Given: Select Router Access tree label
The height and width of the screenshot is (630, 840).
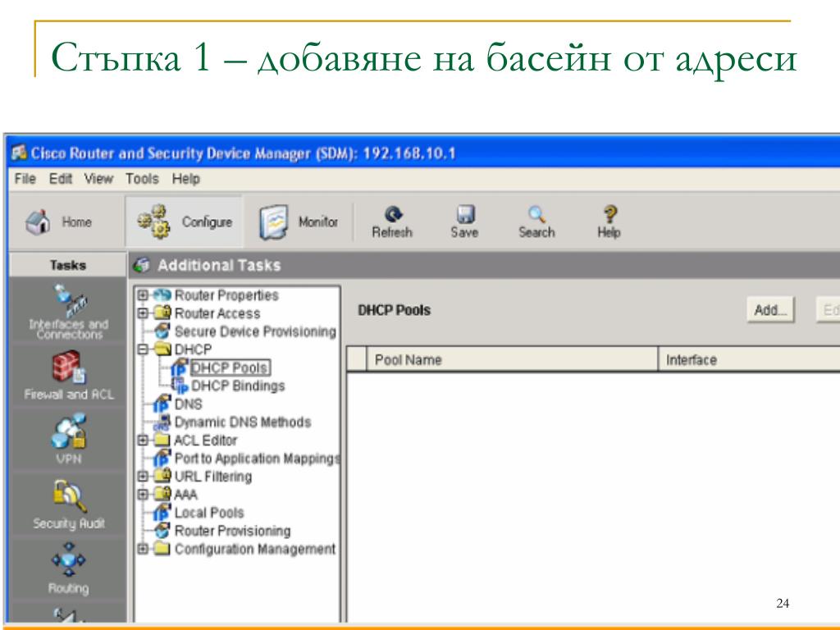Looking at the screenshot, I should [217, 313].
